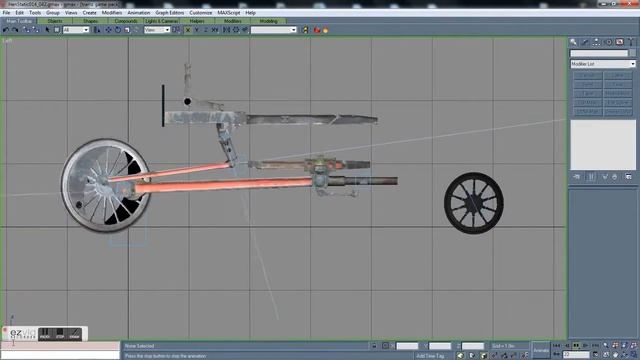Open the named selection sets dropdown

(273, 30)
